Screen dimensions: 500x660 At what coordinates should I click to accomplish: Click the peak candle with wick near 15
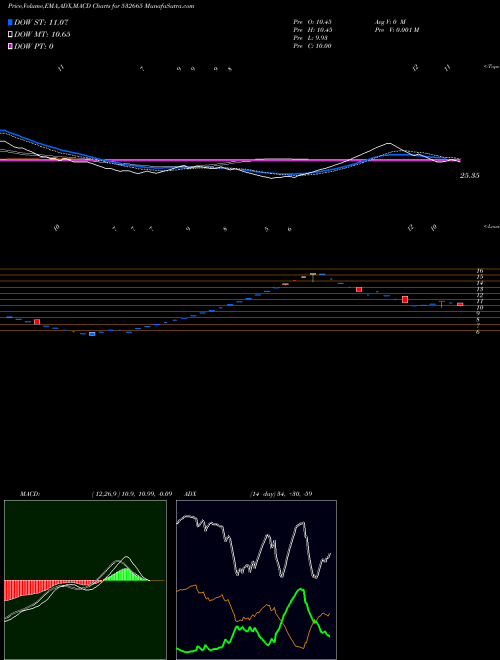coord(313,277)
